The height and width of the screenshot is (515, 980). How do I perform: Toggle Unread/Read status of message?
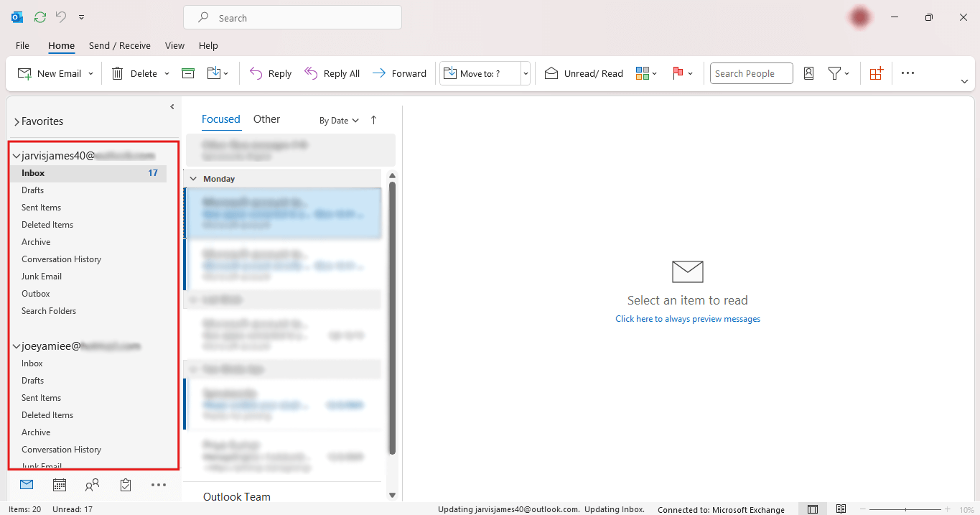coord(584,73)
